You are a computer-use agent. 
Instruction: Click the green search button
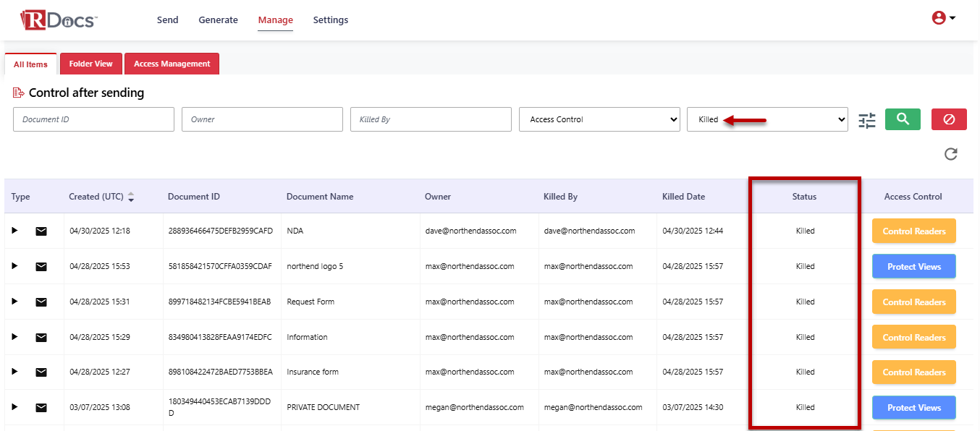[x=903, y=119]
